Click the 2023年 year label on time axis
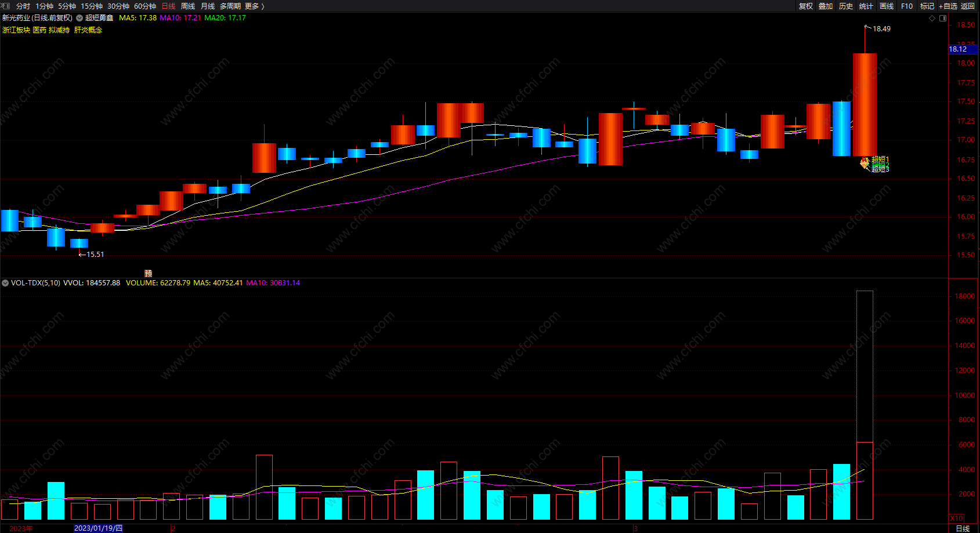Image resolution: width=980 pixels, height=533 pixels. point(21,528)
